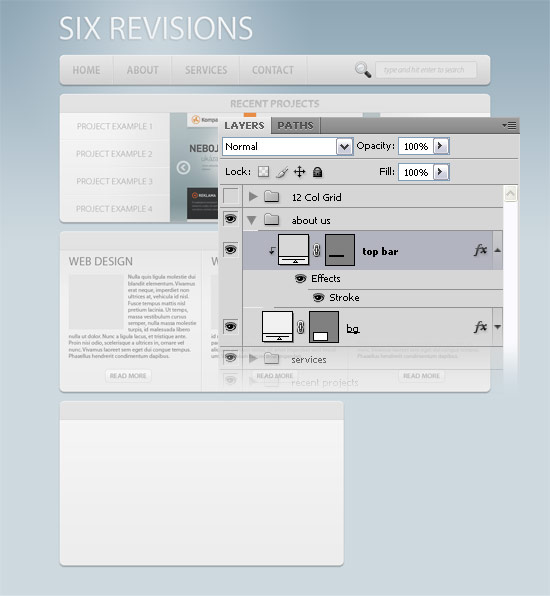Open the Fill slider arrow
The height and width of the screenshot is (596, 550).
click(441, 172)
